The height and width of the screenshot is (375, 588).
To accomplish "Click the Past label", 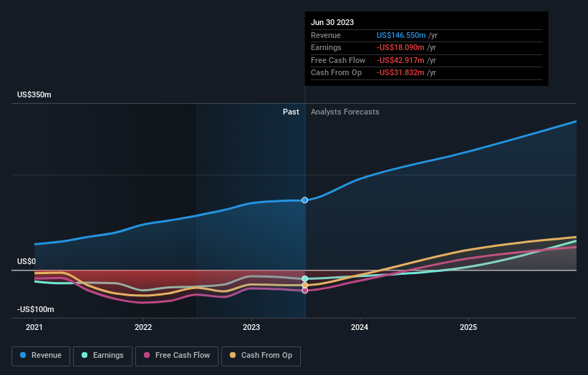I will click(x=291, y=112).
